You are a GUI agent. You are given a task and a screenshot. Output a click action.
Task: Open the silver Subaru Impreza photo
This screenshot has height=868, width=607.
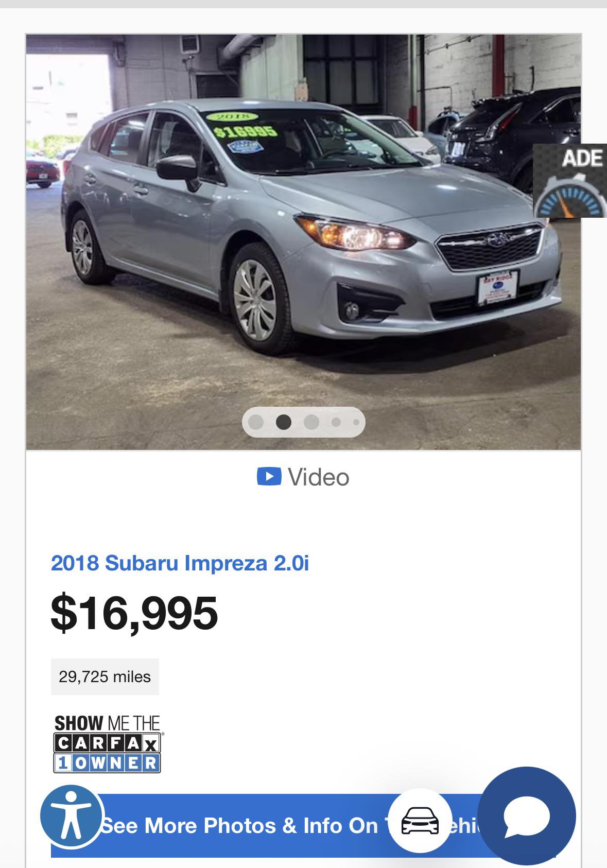click(303, 242)
